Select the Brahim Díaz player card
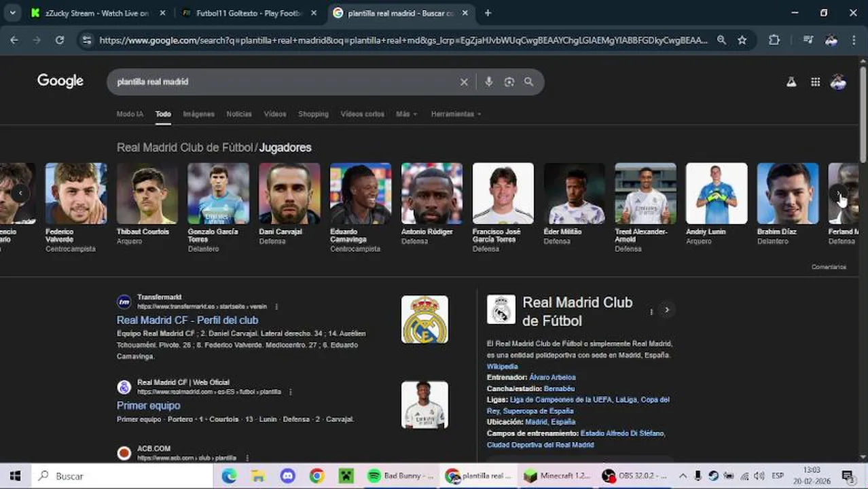Viewport: 868px width, 489px height. (788, 204)
